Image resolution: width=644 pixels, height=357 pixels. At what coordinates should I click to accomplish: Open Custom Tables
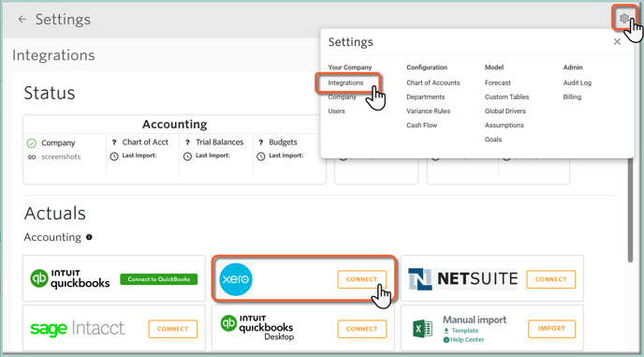coord(506,97)
